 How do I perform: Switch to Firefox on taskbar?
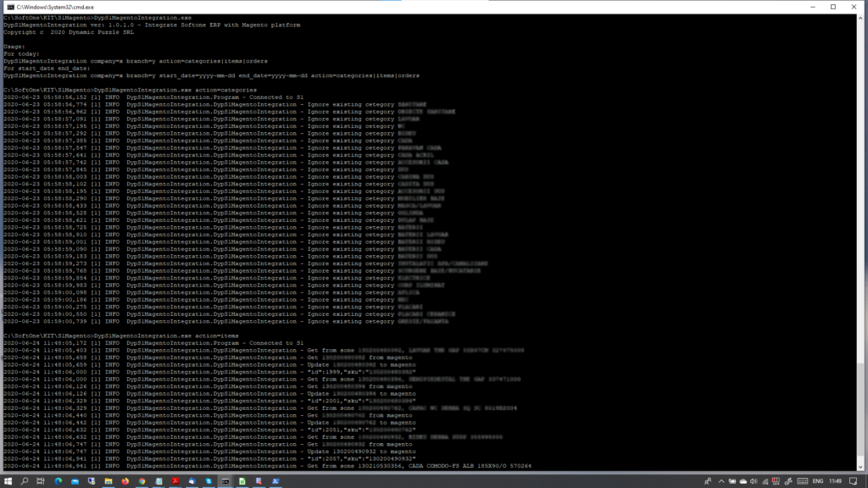pyautogui.click(x=125, y=481)
